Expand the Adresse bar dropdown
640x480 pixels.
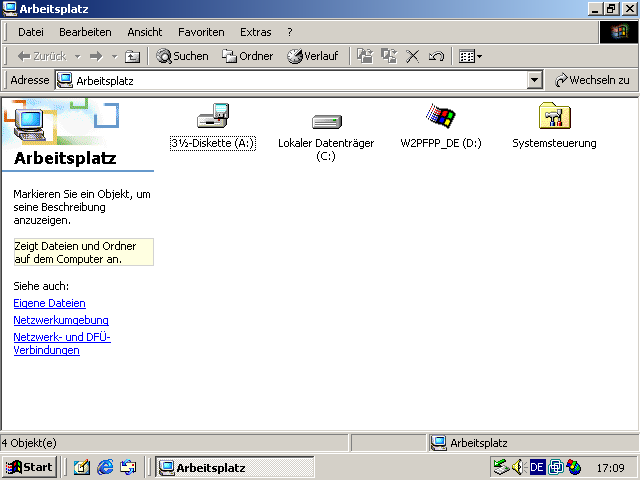(534, 80)
